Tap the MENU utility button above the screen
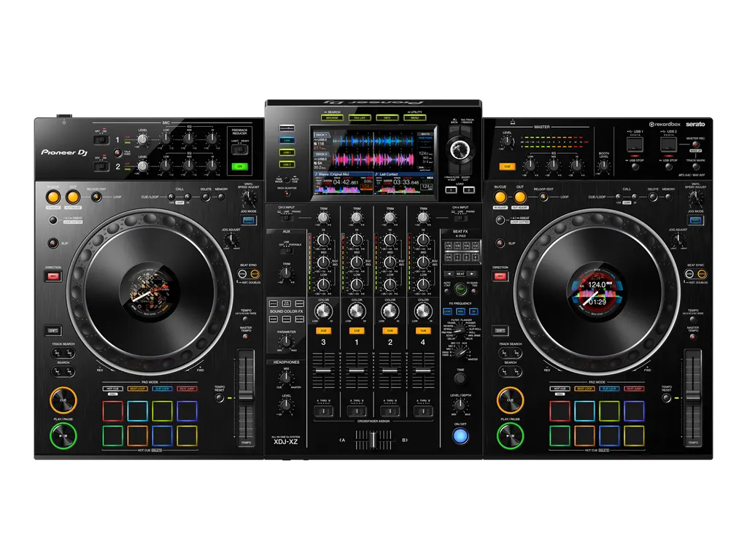 point(415,117)
